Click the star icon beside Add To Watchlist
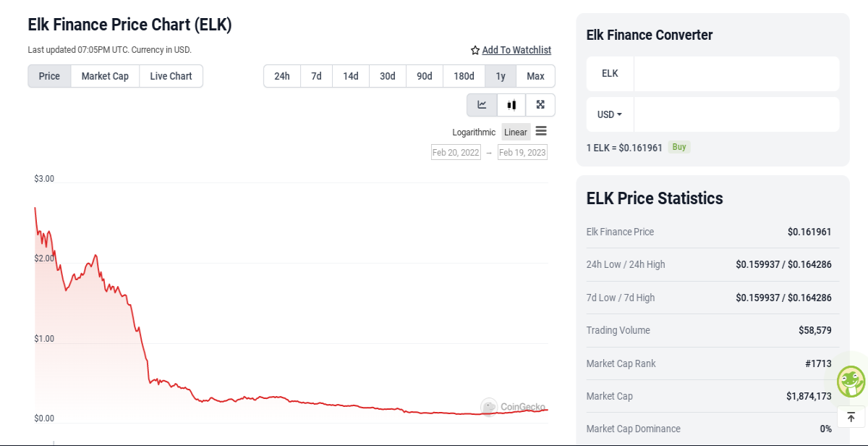868x446 pixels. tap(475, 50)
